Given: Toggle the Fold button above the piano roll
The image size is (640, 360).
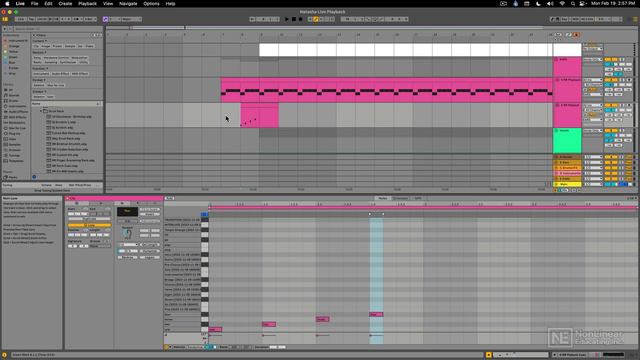Looking at the screenshot, I should coord(169,198).
